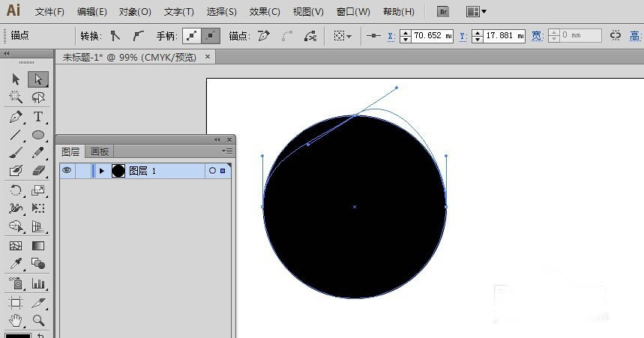The image size is (644, 338).
Task: Toggle visibility eye of 图层 1
Action: pos(67,170)
